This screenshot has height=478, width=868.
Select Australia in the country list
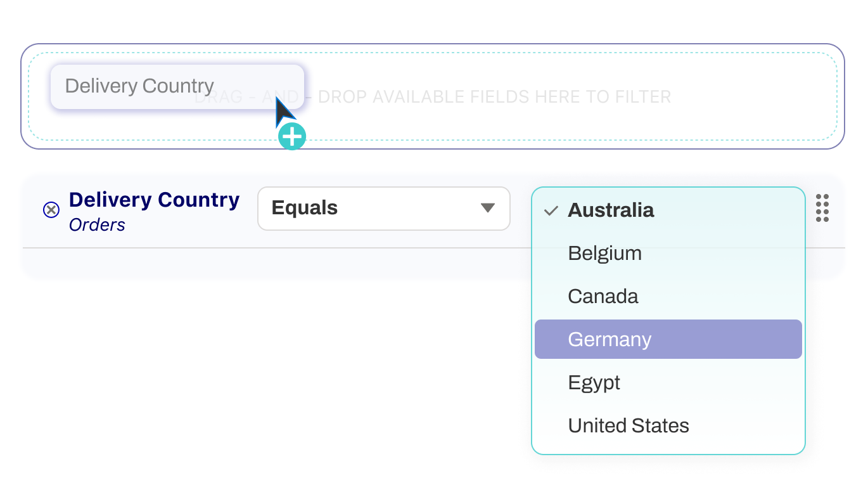tap(611, 210)
